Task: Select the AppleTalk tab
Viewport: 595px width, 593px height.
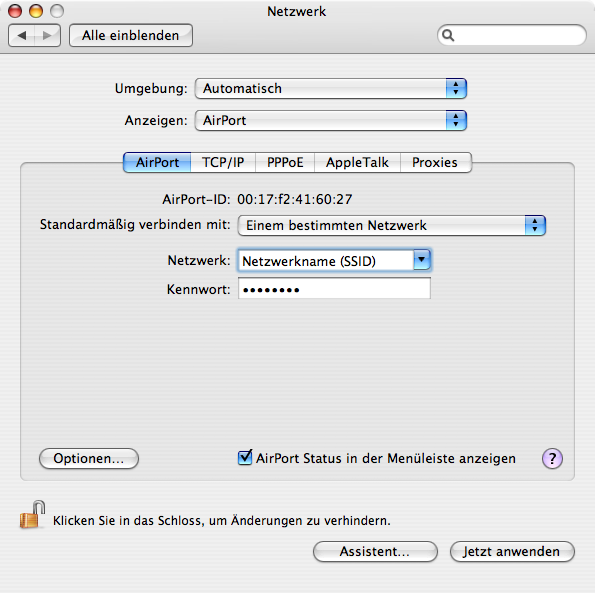Action: point(357,162)
